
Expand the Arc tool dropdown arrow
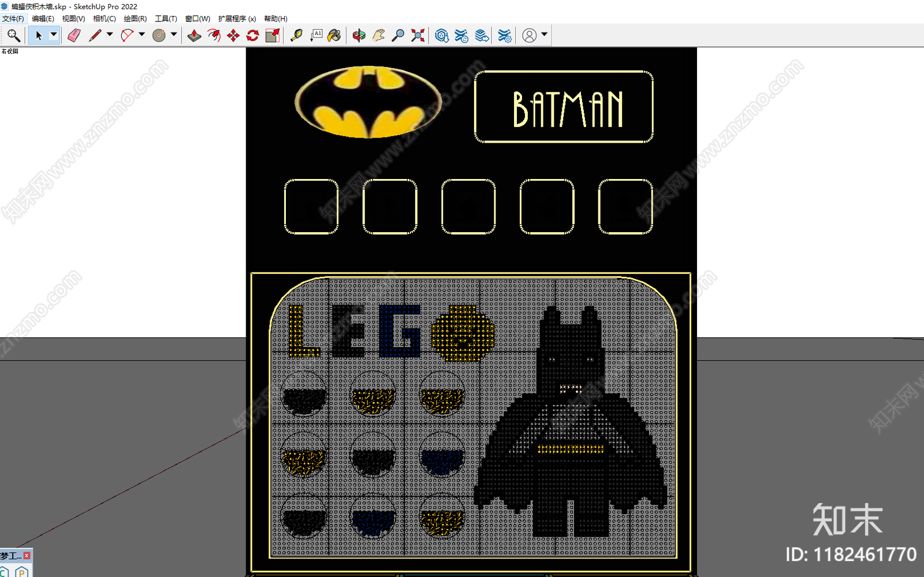pyautogui.click(x=141, y=35)
